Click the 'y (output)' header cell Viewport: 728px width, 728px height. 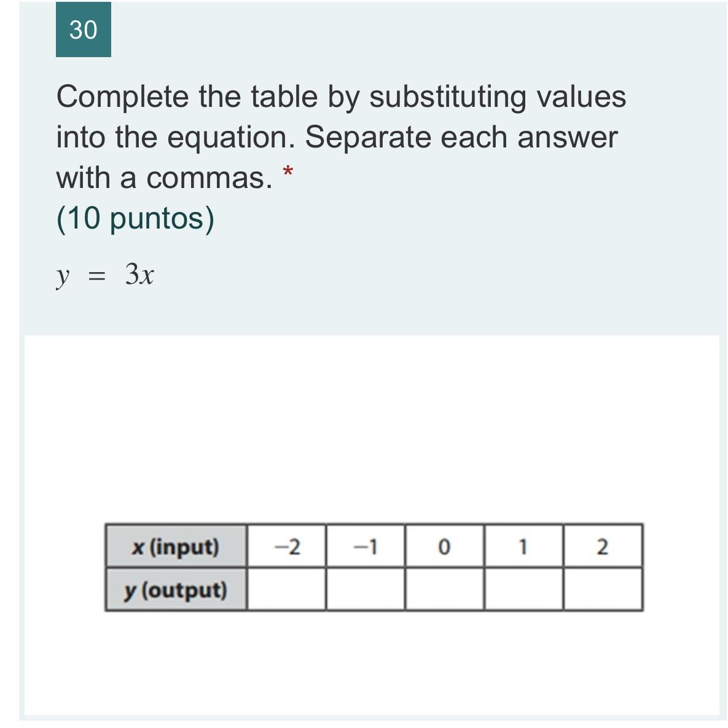click(176, 590)
